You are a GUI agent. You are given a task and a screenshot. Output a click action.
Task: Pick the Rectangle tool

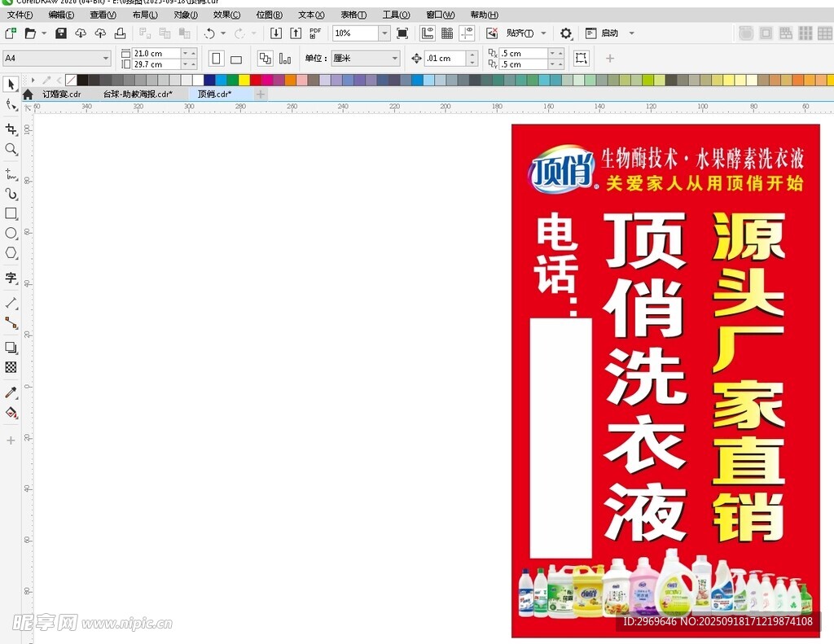pos(11,213)
